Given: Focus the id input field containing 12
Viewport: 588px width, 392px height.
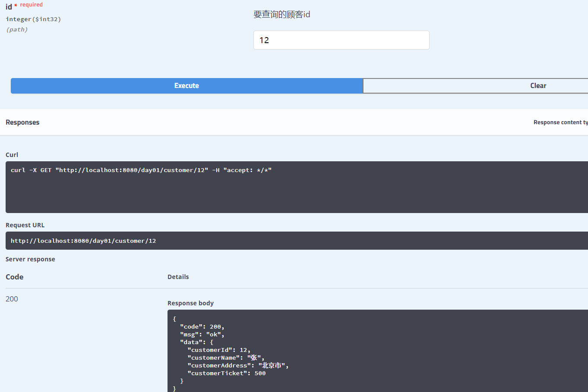Looking at the screenshot, I should [x=341, y=40].
